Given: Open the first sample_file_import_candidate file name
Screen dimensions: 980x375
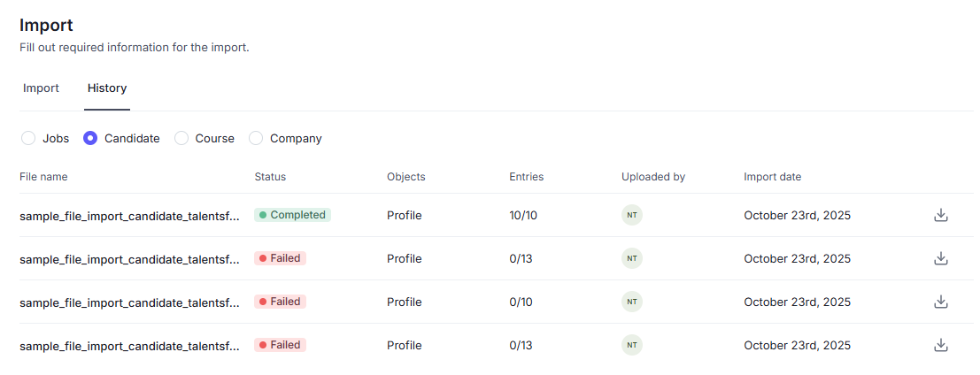Looking at the screenshot, I should tap(129, 215).
